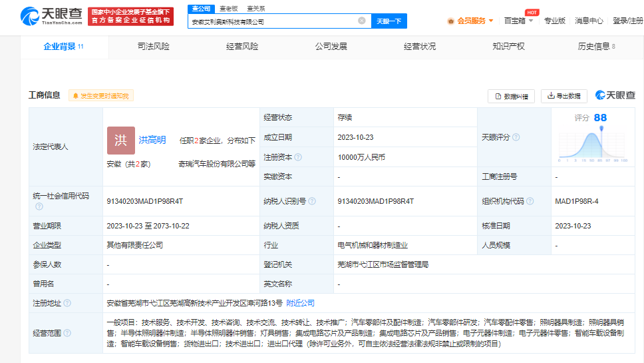Switch to 企业背景 tab
The height and width of the screenshot is (363, 644).
click(x=64, y=47)
